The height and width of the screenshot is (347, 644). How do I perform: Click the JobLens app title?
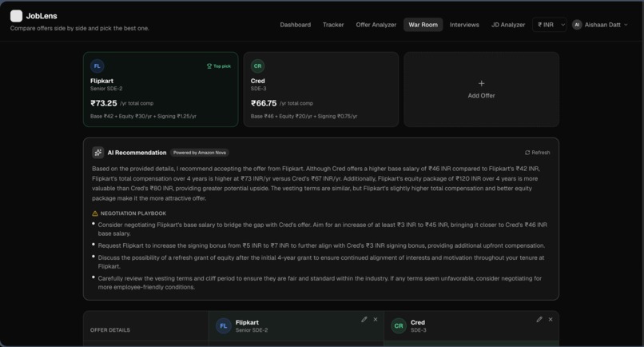42,16
